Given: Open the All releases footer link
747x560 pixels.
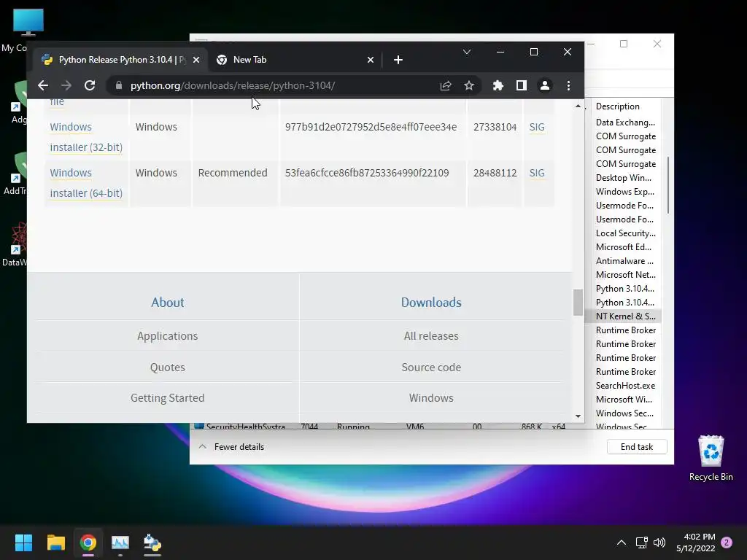Looking at the screenshot, I should point(431,335).
